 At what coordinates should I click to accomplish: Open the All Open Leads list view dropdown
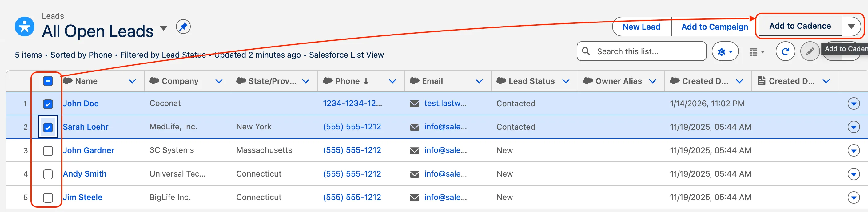(163, 28)
